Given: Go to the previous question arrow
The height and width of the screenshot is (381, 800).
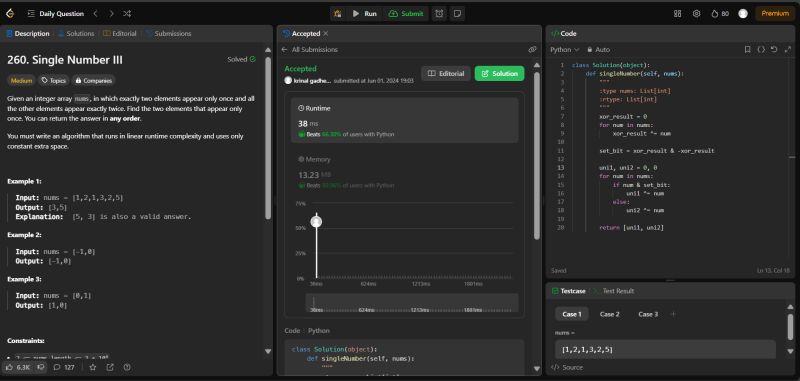Looking at the screenshot, I should pos(95,14).
